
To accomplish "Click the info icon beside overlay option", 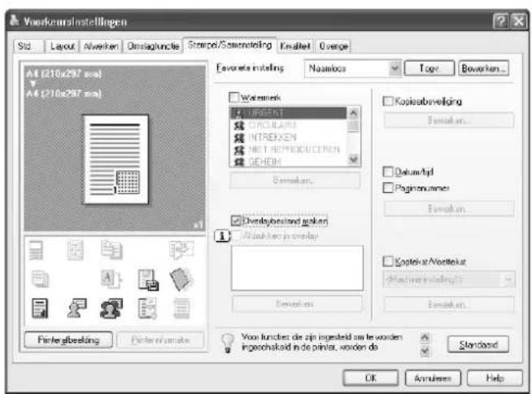I will tap(222, 236).
